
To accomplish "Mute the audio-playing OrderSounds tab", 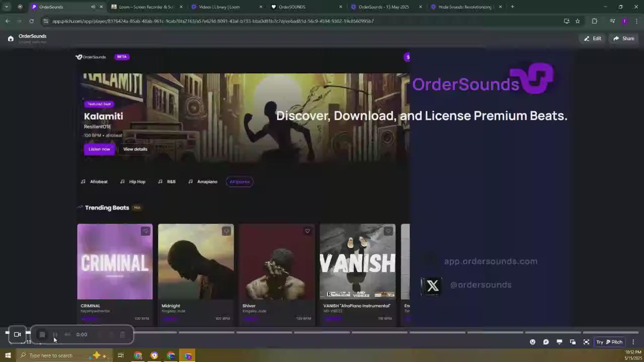I will (93, 7).
